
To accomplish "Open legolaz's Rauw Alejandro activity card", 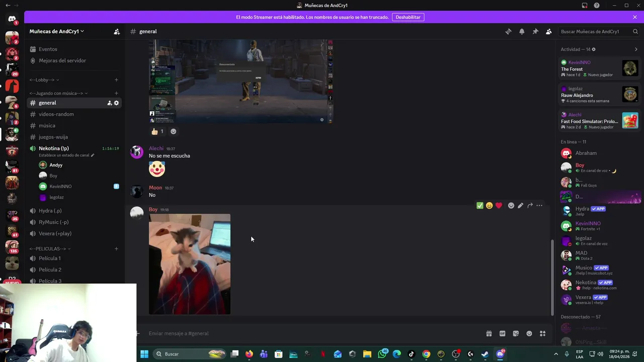I will 600,95.
